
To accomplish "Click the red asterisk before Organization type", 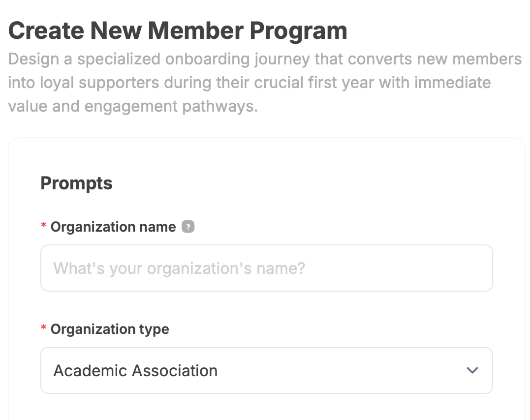I will [44, 329].
